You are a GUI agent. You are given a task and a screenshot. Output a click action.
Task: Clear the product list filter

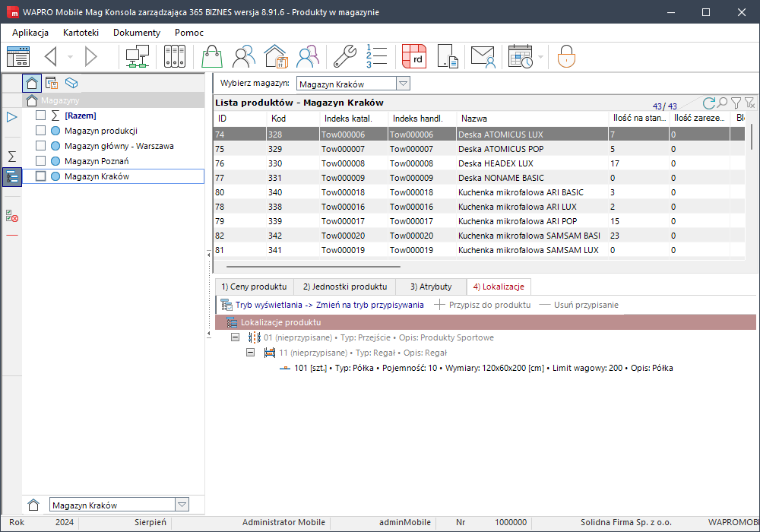750,103
